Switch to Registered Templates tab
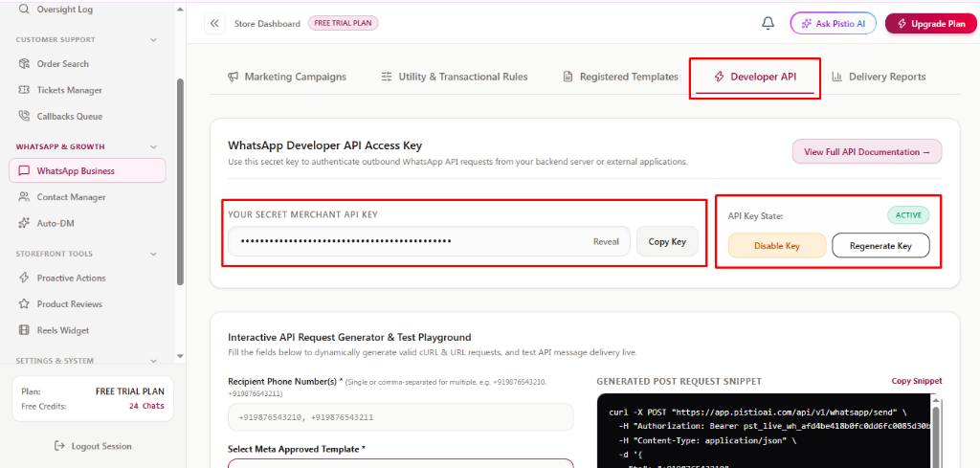 tap(620, 77)
